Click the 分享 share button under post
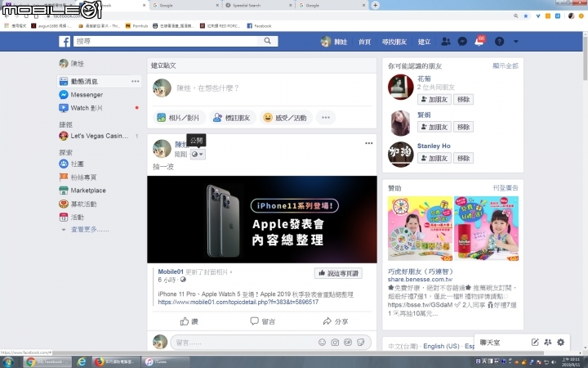The width and height of the screenshot is (588, 368). pos(336,321)
